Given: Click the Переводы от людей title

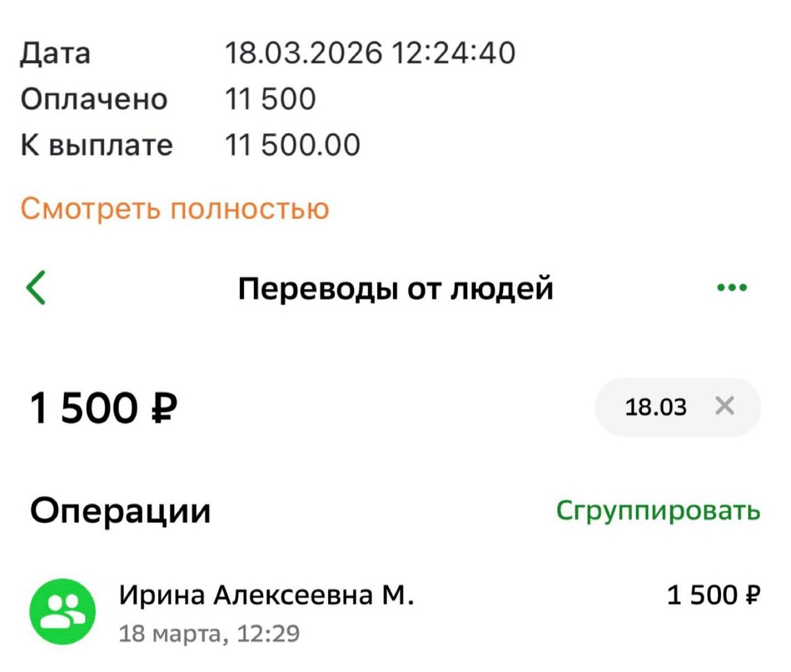Looking at the screenshot, I should click(395, 288).
